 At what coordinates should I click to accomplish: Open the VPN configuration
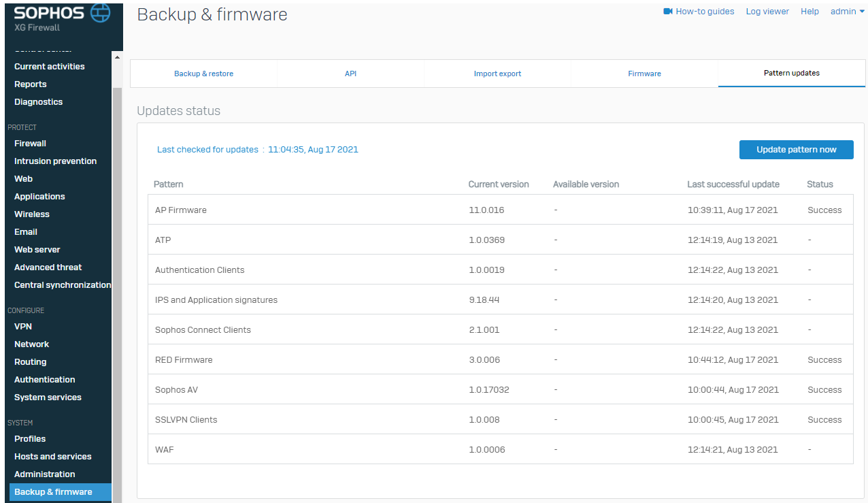click(23, 327)
